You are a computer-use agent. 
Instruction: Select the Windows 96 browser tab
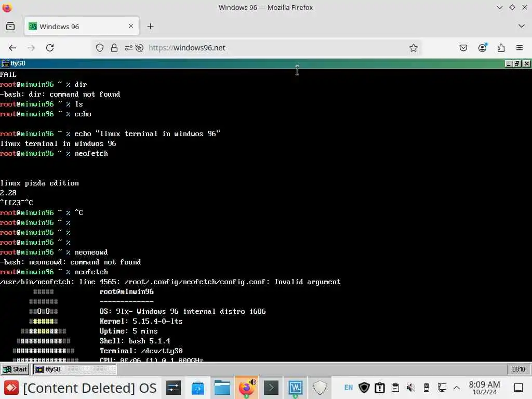(82, 26)
